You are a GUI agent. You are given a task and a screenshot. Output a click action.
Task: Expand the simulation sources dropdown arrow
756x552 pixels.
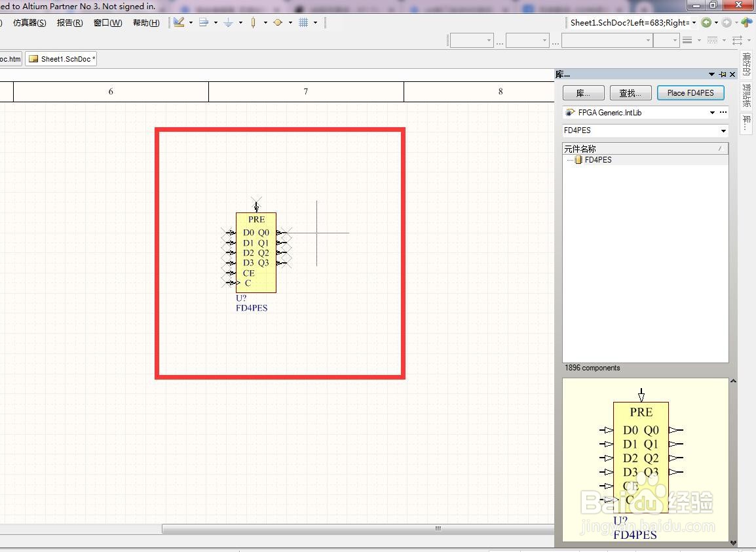click(x=290, y=23)
